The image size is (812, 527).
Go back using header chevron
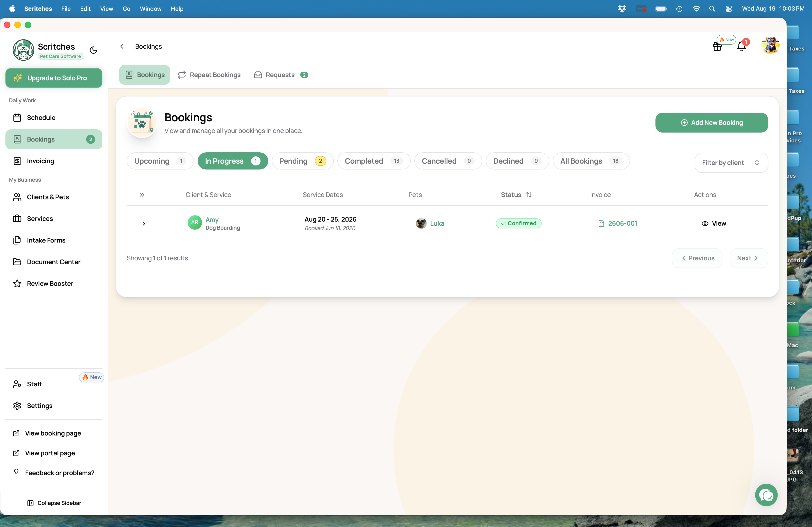coord(122,46)
